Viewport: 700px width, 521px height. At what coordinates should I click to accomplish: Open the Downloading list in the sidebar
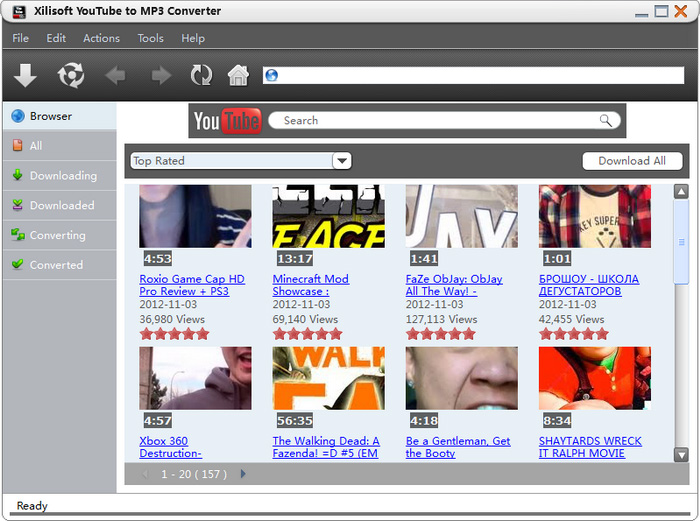coord(59,175)
